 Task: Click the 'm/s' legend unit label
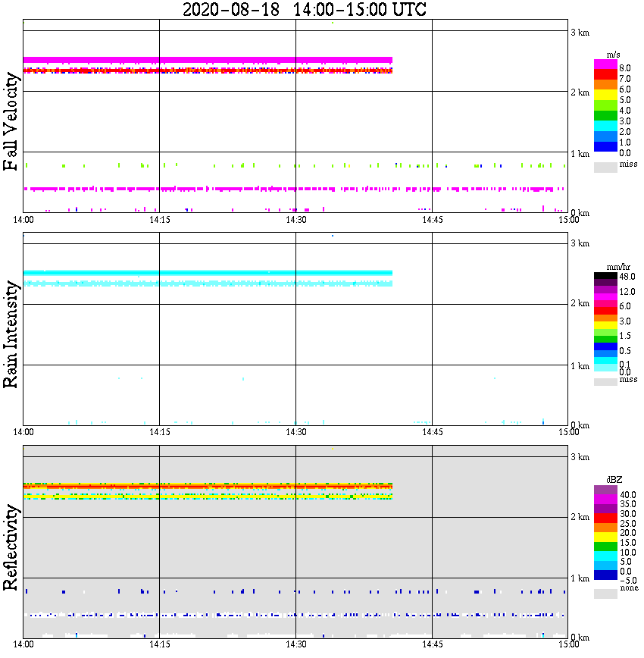[x=613, y=55]
